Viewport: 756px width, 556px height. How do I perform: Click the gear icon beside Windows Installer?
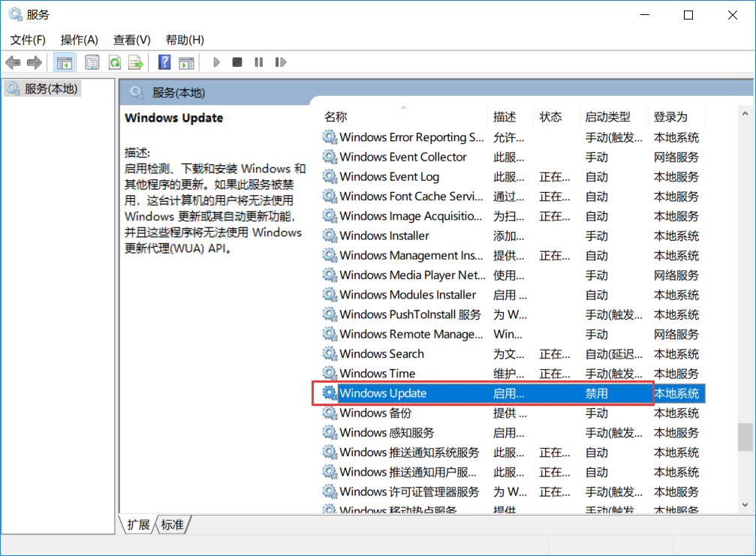coord(330,236)
